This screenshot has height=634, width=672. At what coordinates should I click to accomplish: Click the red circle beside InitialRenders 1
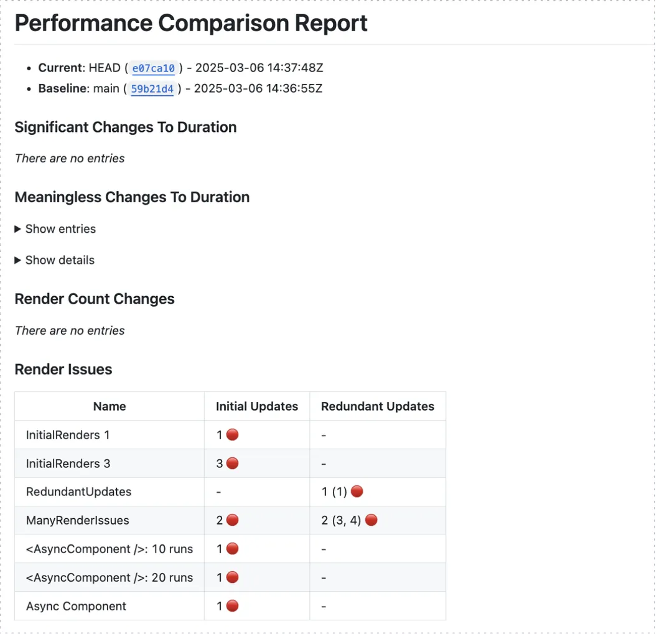pos(231,434)
